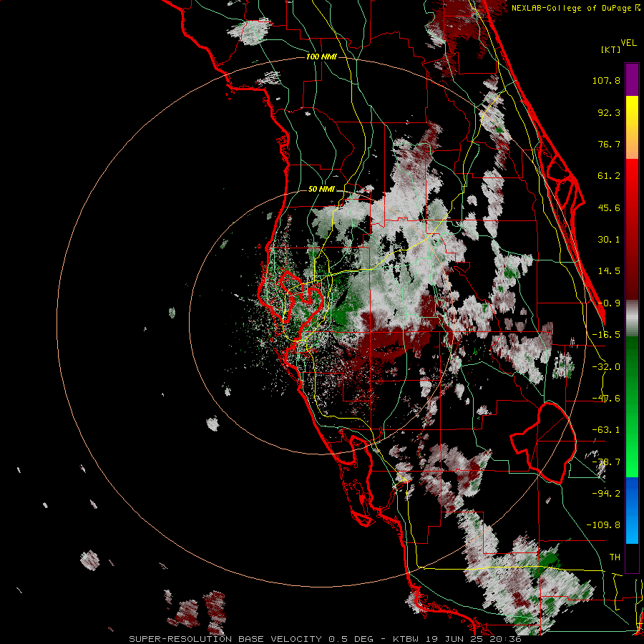Click the 92.3 legend value
This screenshot has height=644, width=644.
pos(609,112)
